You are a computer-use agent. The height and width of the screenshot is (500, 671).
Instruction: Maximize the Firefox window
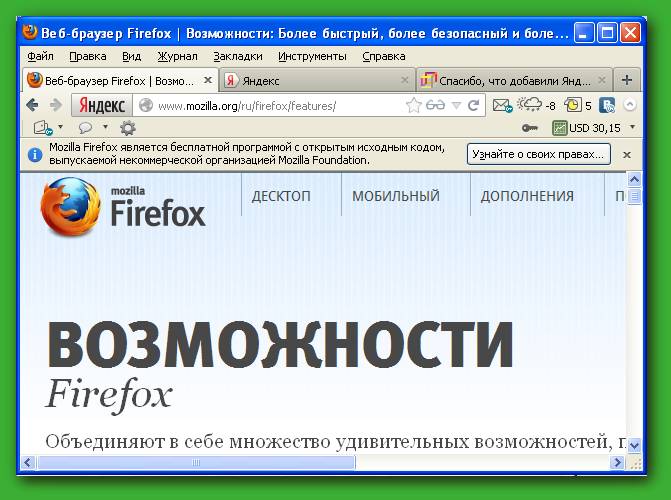click(x=607, y=33)
